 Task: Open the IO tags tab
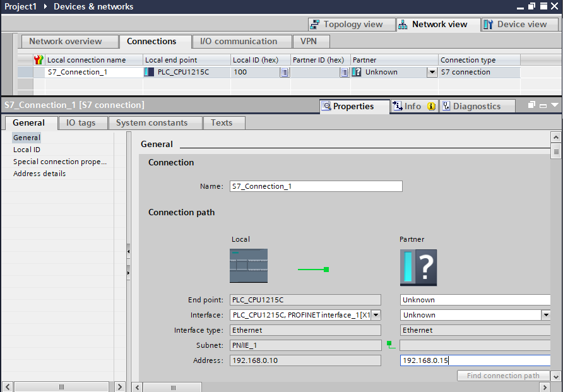81,123
